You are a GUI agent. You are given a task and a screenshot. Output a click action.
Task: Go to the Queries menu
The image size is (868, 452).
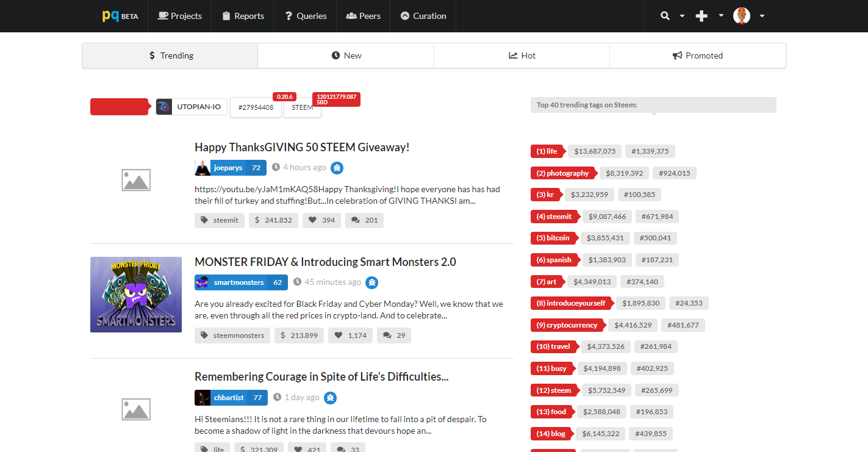pyautogui.click(x=306, y=16)
